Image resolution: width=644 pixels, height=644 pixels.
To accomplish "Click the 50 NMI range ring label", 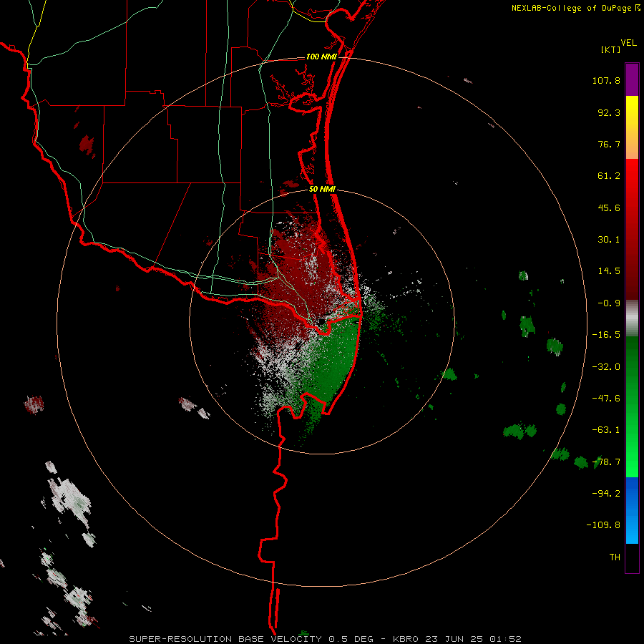I will [x=322, y=190].
